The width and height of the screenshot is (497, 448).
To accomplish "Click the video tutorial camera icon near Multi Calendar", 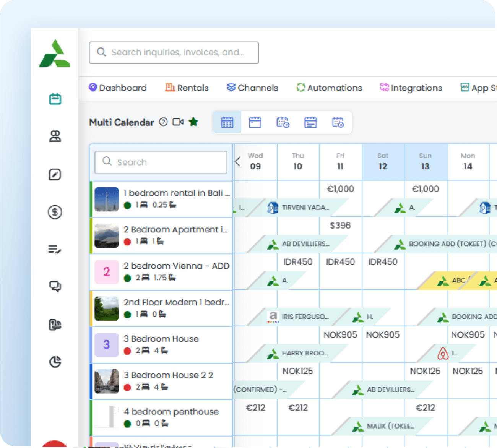I will (x=177, y=122).
